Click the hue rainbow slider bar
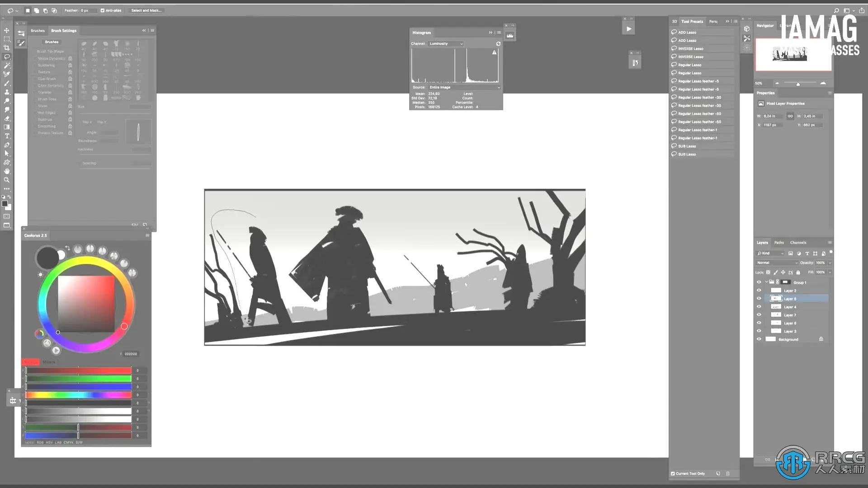 coord(78,395)
